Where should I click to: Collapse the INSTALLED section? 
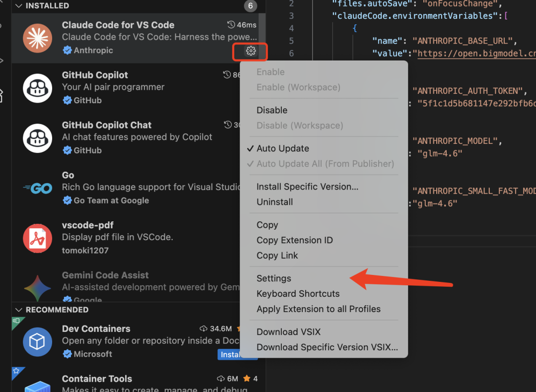point(19,6)
